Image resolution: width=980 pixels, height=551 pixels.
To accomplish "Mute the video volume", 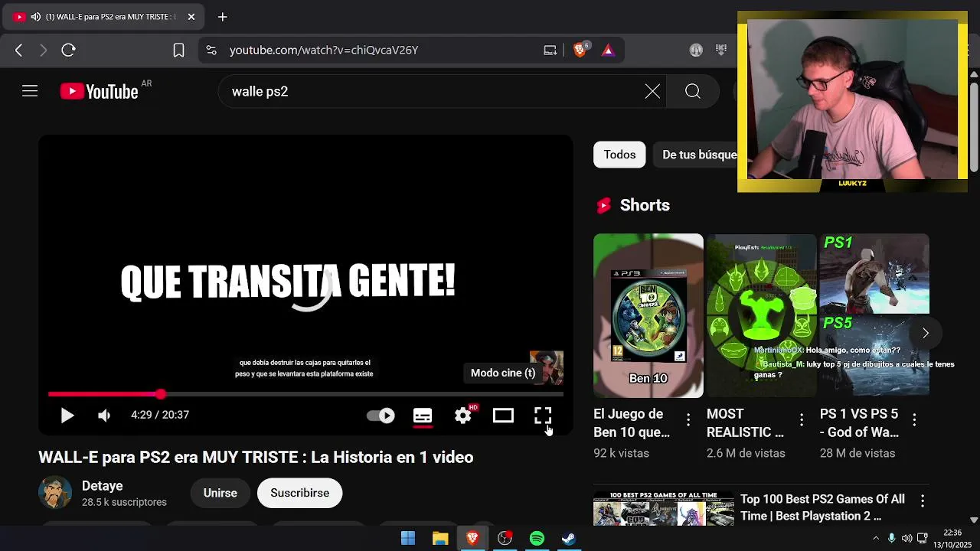I will (104, 416).
